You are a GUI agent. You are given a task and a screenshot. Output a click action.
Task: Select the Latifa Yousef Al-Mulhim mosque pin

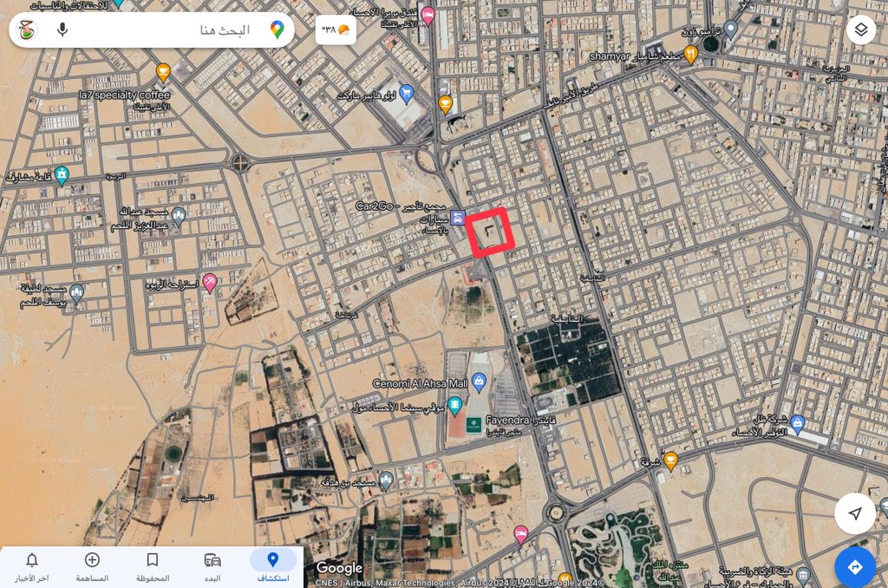(77, 293)
